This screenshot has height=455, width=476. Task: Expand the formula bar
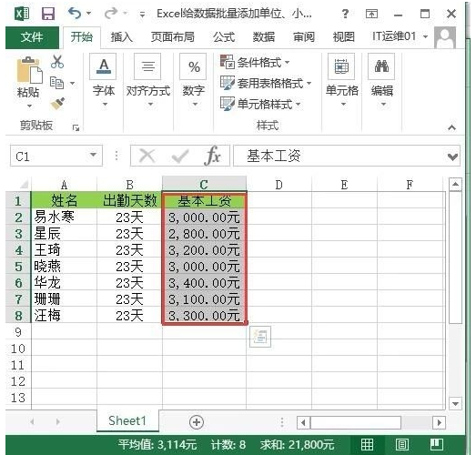click(x=452, y=157)
